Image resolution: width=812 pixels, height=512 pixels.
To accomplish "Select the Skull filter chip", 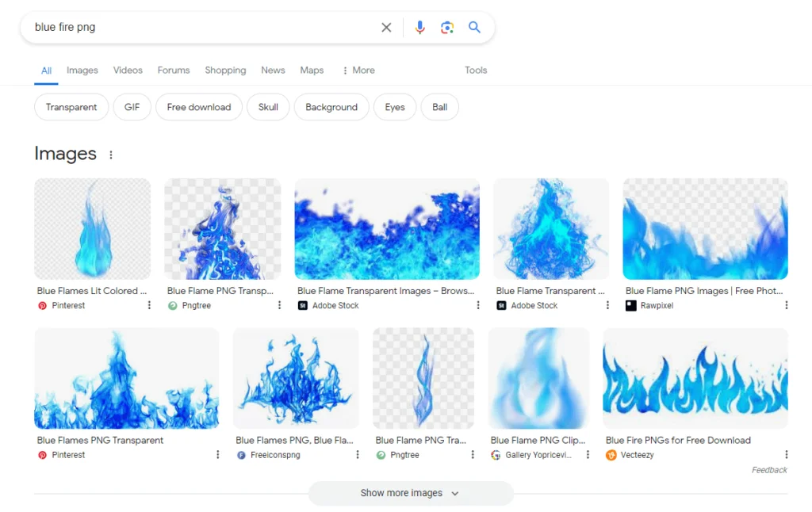I will click(268, 107).
